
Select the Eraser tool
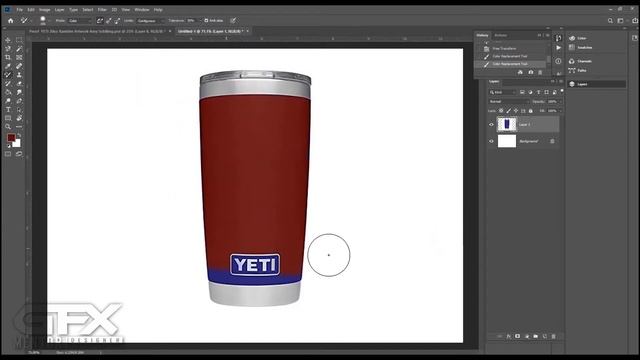[19, 84]
